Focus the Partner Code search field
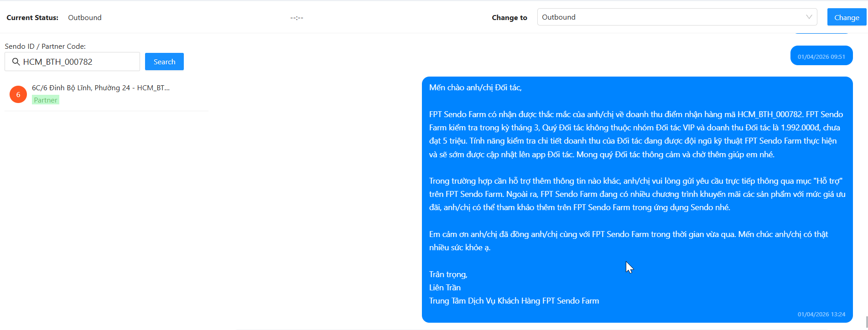 point(72,62)
